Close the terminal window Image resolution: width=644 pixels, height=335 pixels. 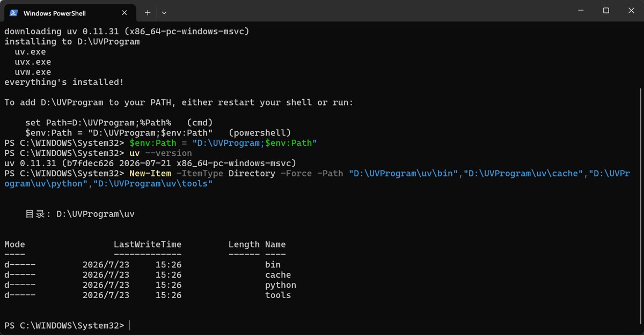click(x=631, y=11)
